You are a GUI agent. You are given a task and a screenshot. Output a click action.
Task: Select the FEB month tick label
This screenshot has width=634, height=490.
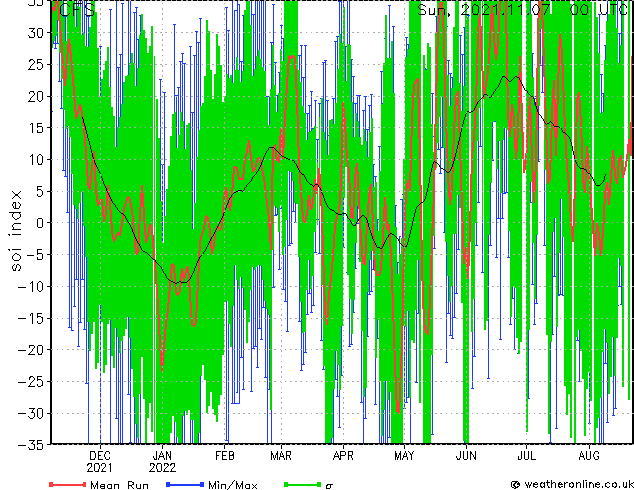(x=224, y=456)
